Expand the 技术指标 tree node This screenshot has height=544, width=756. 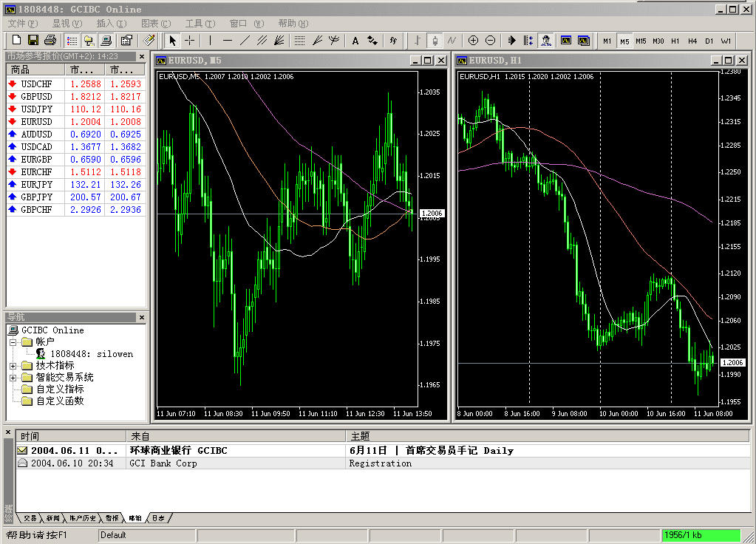[x=13, y=366]
